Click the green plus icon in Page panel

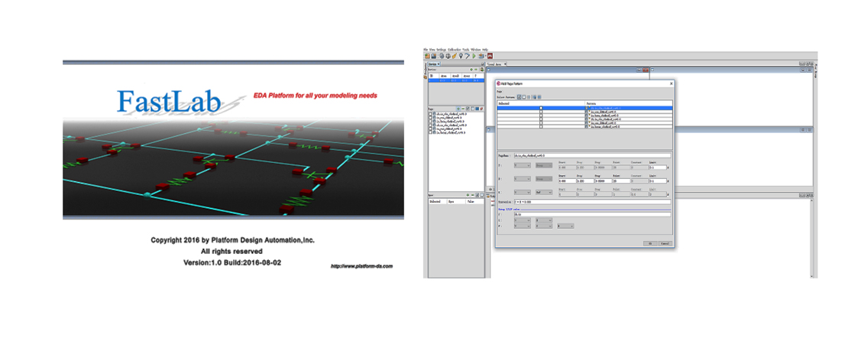pos(459,109)
